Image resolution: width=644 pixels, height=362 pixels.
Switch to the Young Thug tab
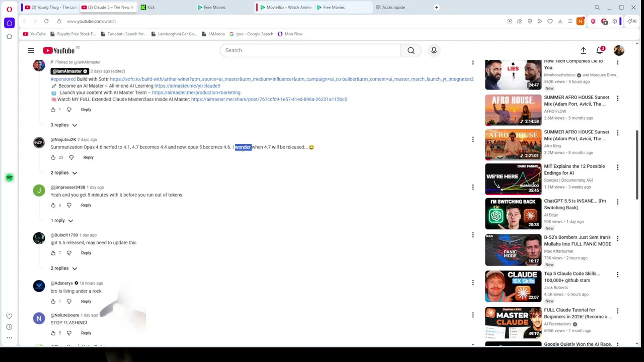click(x=51, y=8)
